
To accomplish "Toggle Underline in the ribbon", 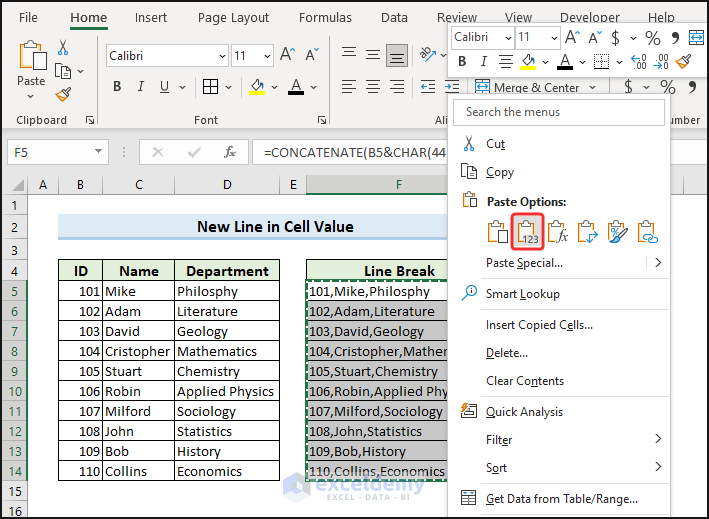I will tap(164, 86).
